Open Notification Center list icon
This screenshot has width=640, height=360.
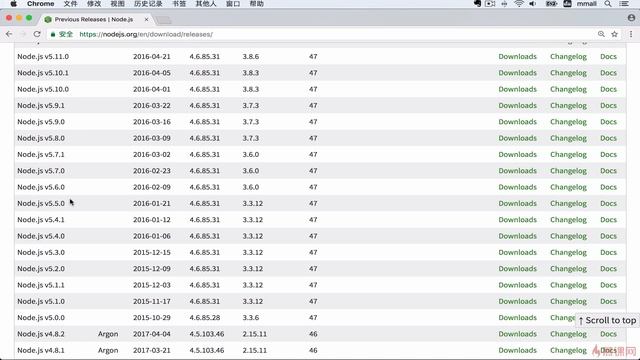pos(624,4)
